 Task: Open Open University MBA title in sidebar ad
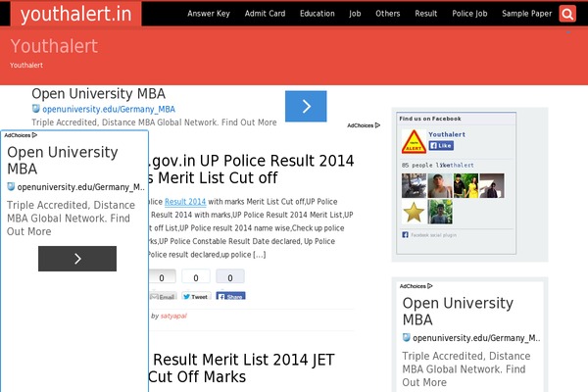click(458, 311)
